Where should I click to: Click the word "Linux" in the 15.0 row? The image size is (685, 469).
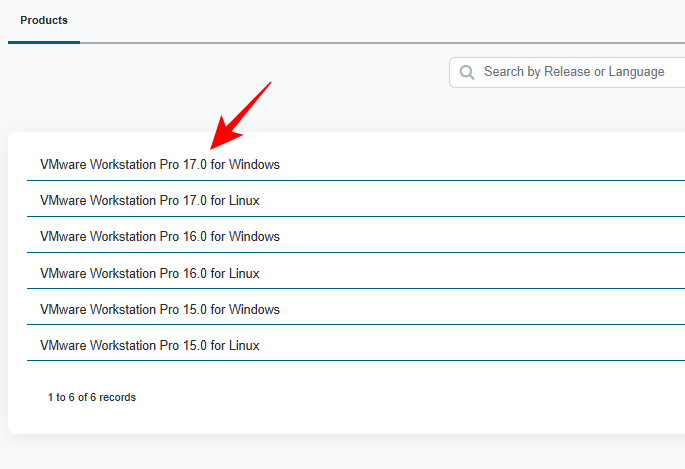pos(244,345)
